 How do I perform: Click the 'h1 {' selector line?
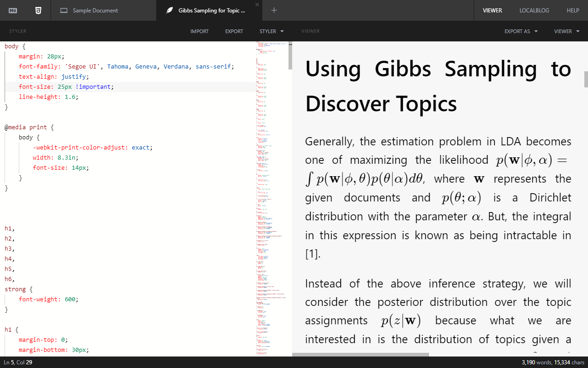point(11,330)
